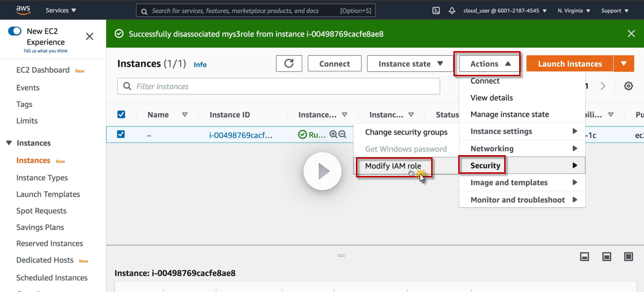Image resolution: width=644 pixels, height=292 pixels.
Task: Toggle the New EC2 Experience switch
Action: coord(15,31)
